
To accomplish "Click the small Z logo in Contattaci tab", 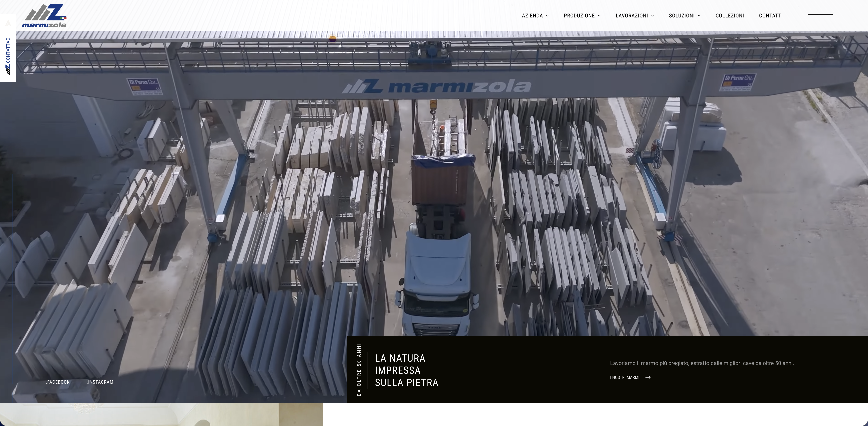I will [8, 69].
